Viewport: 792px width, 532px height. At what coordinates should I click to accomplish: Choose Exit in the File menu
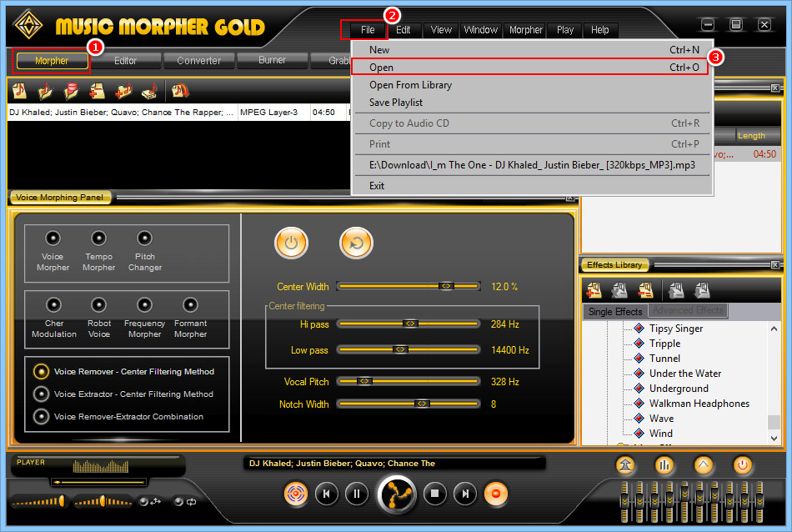tap(532, 186)
